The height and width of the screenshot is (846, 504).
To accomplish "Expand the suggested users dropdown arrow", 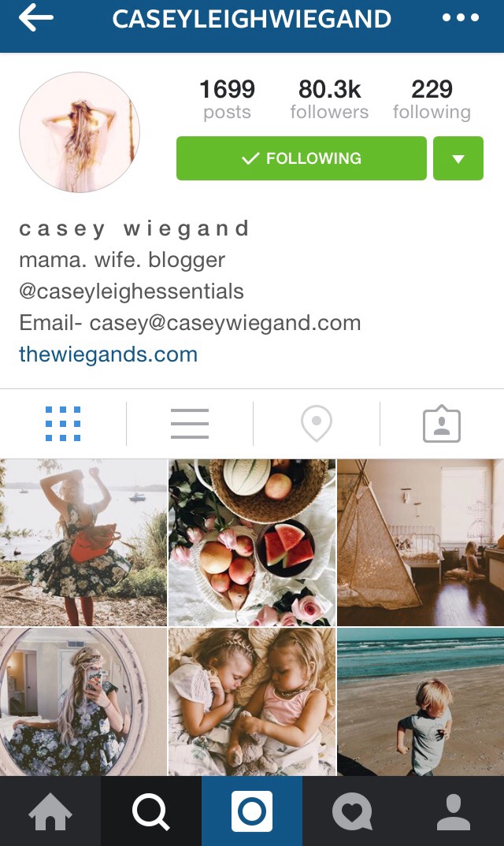I will 458,158.
